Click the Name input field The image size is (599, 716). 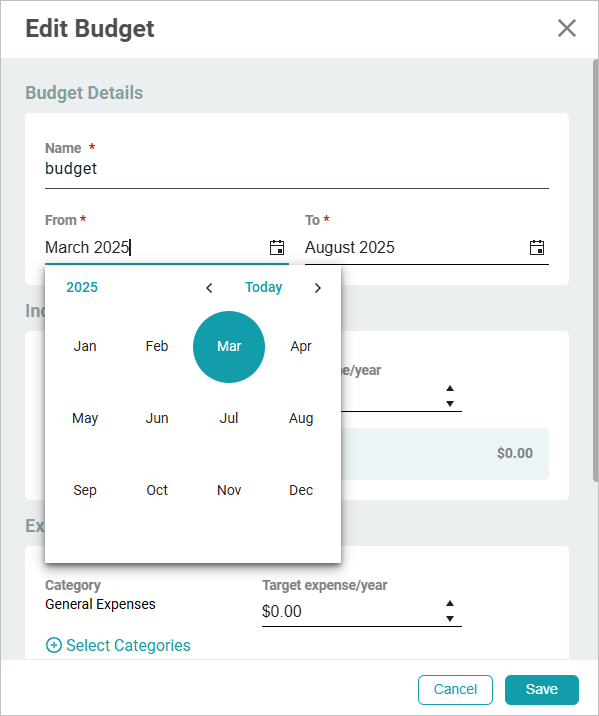(297, 169)
